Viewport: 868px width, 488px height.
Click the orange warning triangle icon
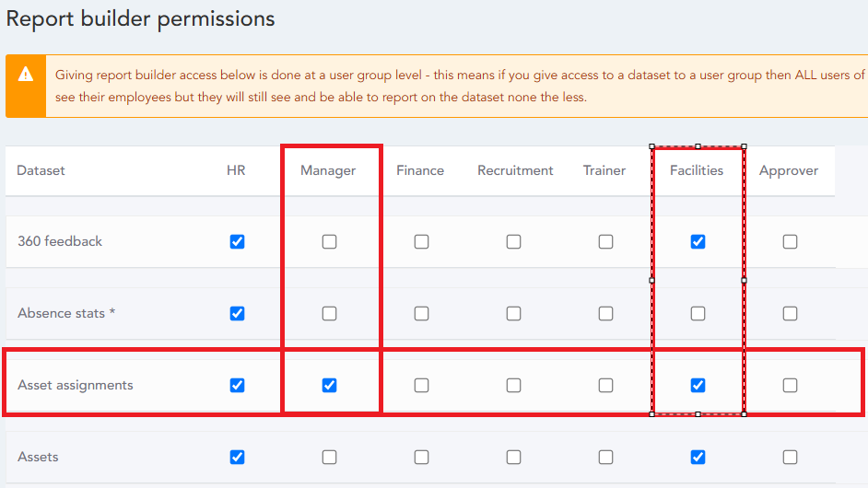click(x=26, y=75)
